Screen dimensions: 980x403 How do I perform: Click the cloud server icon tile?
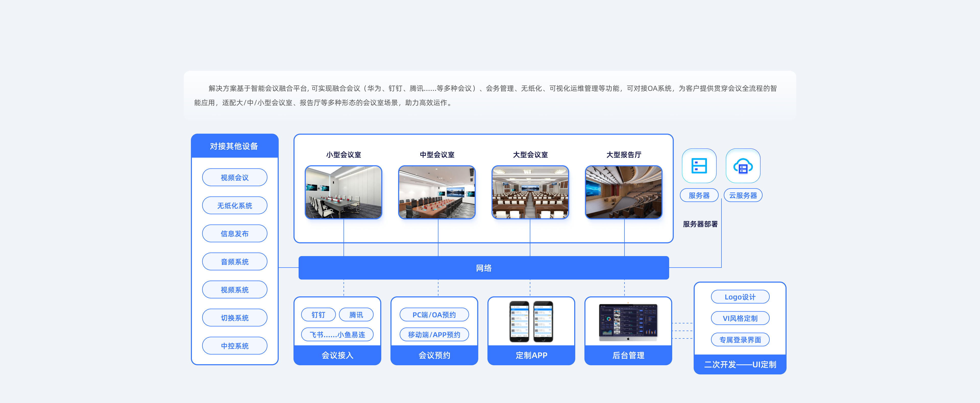pyautogui.click(x=743, y=166)
